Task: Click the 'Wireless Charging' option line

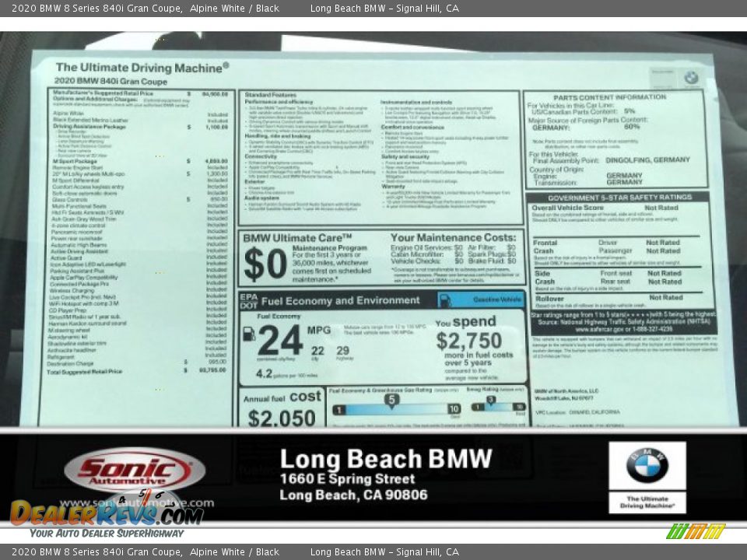Action: (139, 290)
